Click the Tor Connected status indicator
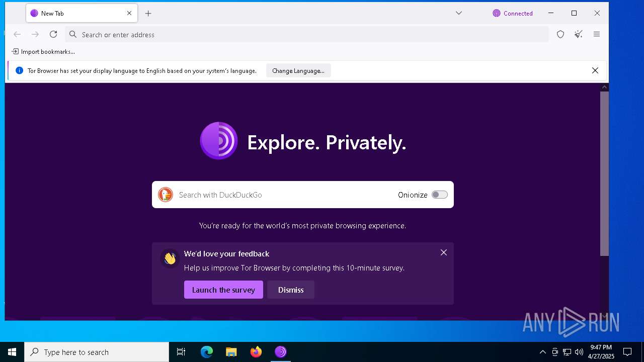 pos(513,14)
